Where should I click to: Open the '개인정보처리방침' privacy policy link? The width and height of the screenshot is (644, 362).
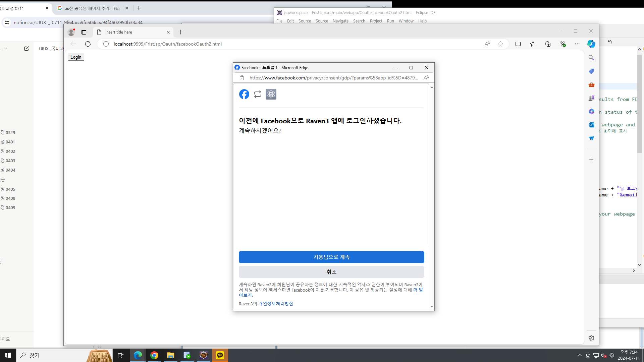pyautogui.click(x=276, y=304)
